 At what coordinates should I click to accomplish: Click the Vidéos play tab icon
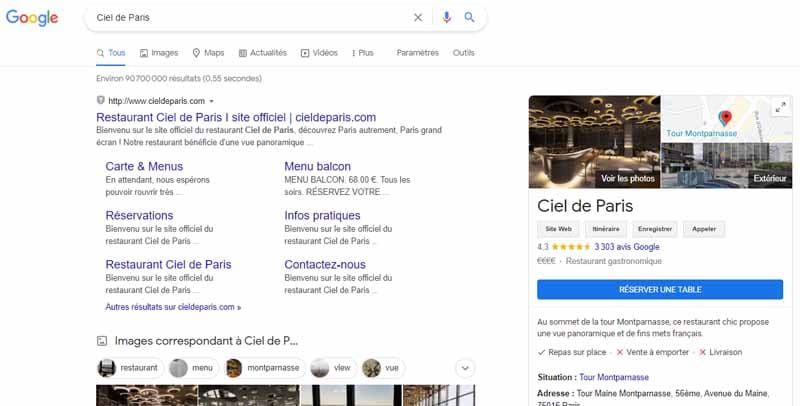coord(305,53)
